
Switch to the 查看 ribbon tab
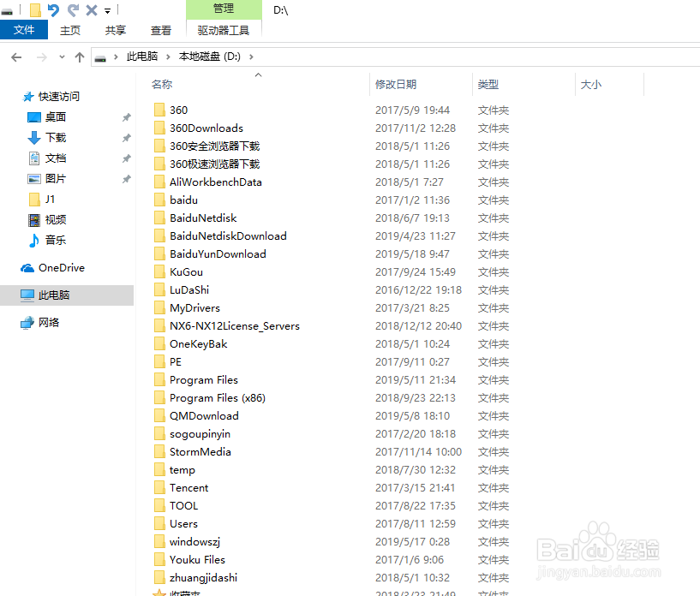[161, 30]
